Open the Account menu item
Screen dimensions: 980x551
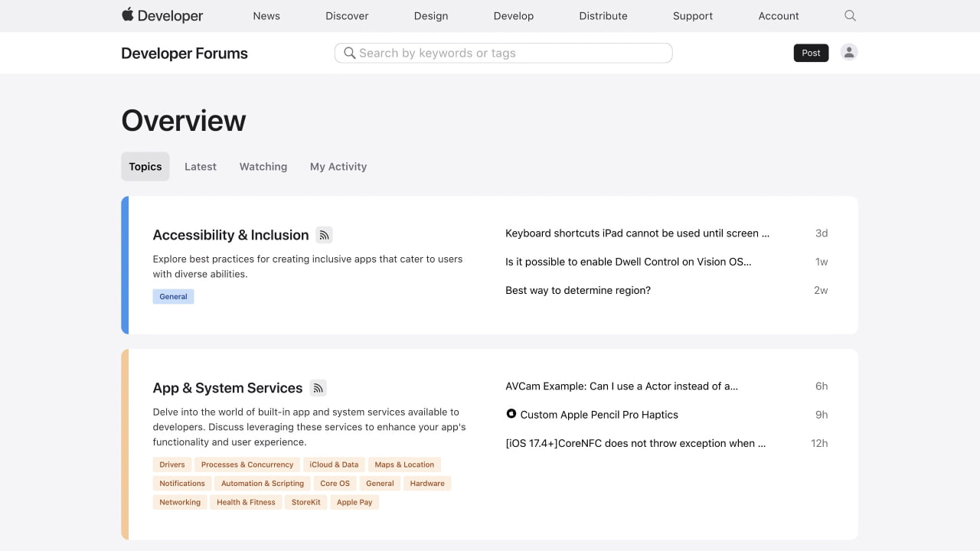(779, 15)
